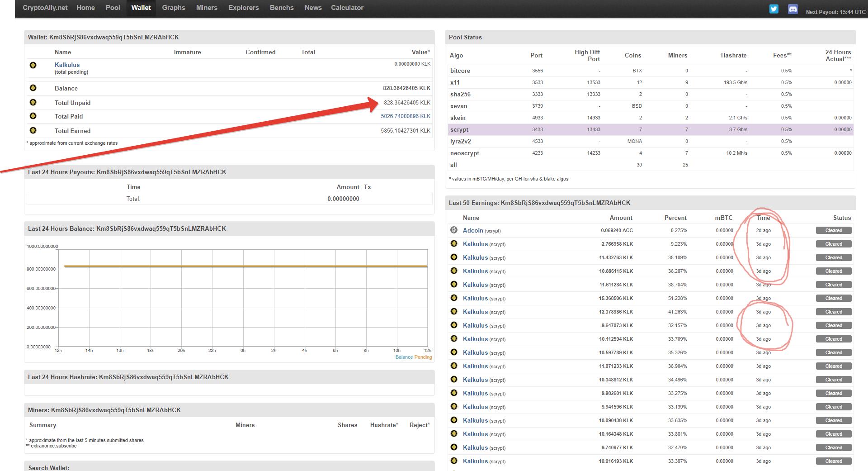Open the Miners page

pos(207,8)
